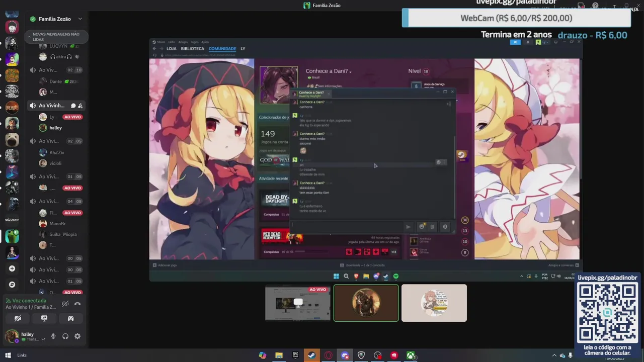Select user vicioli in voice list
644x362 pixels.
(x=55, y=163)
